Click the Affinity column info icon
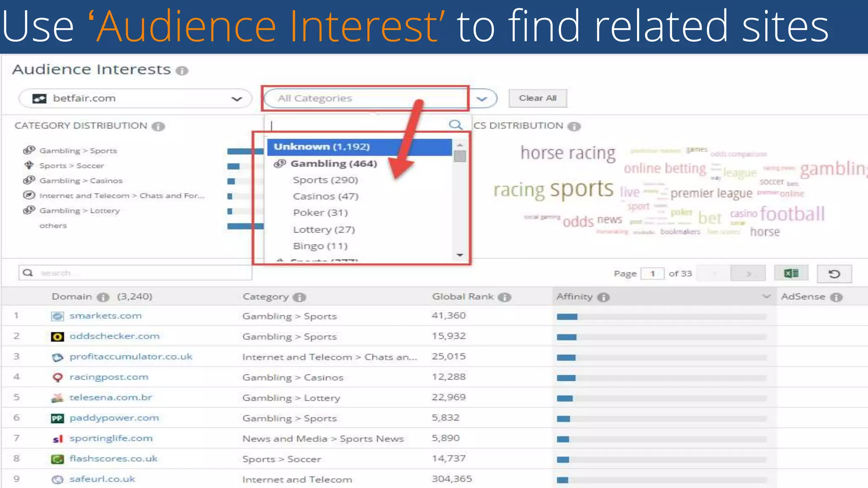The image size is (868, 488). [x=603, y=297]
